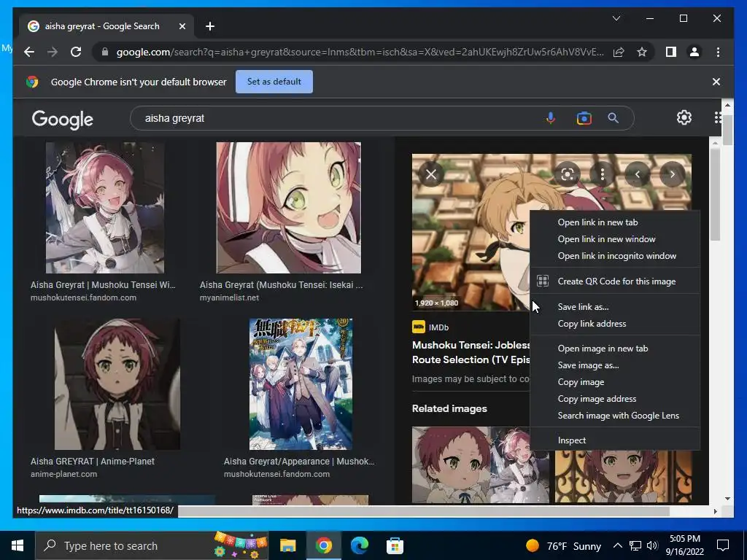Screen dimensions: 747x560
Task: Search by image with camera icon
Action: [584, 117]
